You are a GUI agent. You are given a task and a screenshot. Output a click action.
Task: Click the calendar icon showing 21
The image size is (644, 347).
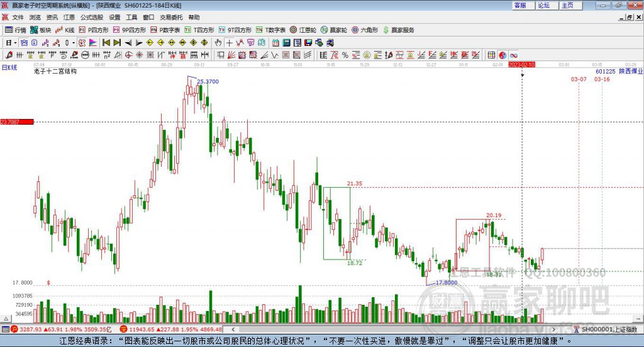pyautogui.click(x=275, y=43)
